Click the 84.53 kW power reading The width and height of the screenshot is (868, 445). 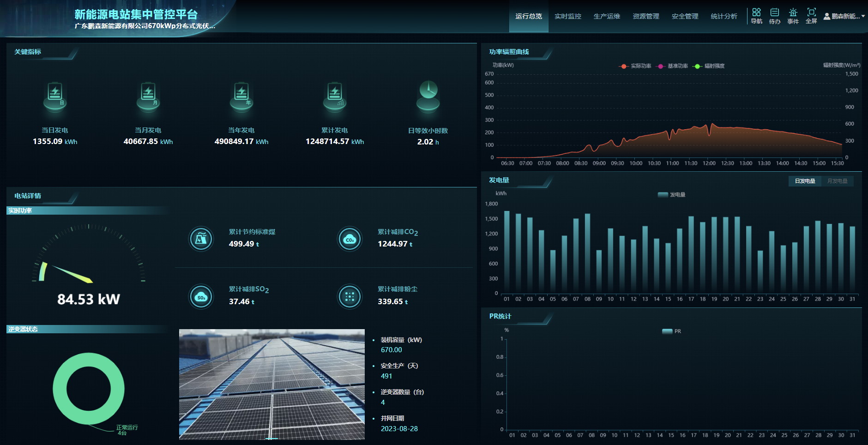(x=89, y=299)
